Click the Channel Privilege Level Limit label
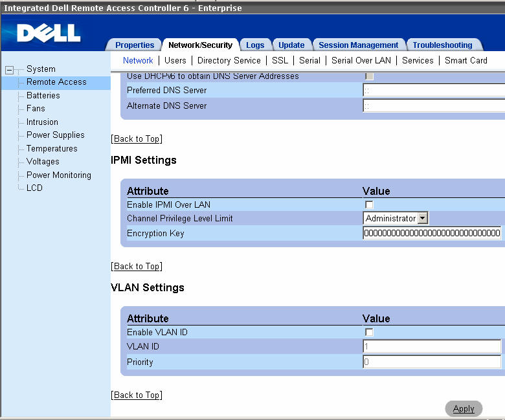 pos(180,218)
